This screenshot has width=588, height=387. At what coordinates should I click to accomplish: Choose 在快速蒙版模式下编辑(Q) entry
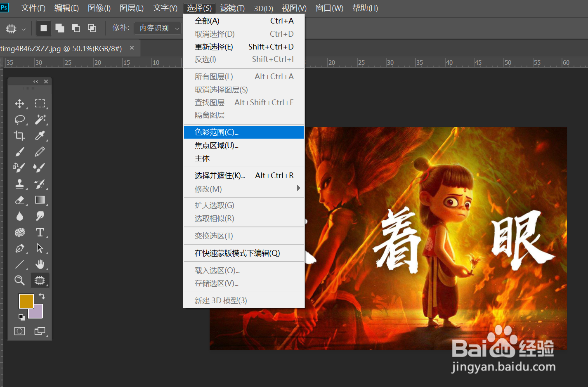pyautogui.click(x=244, y=253)
